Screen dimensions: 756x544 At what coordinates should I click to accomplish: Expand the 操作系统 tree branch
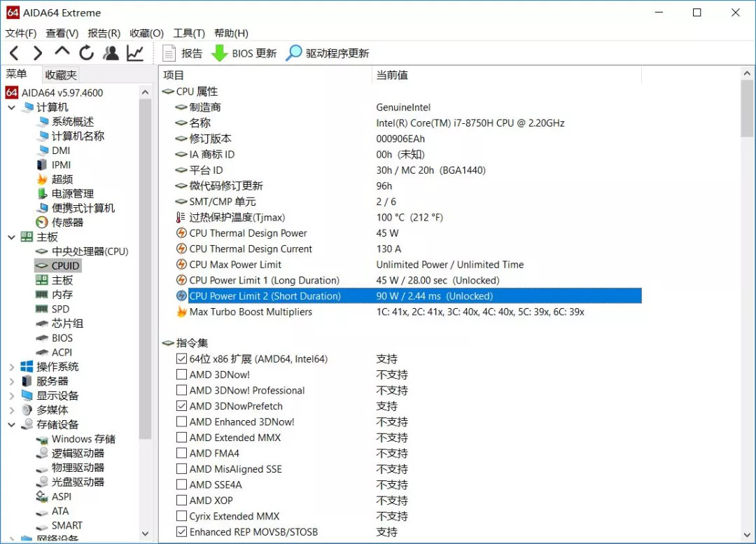click(x=11, y=366)
